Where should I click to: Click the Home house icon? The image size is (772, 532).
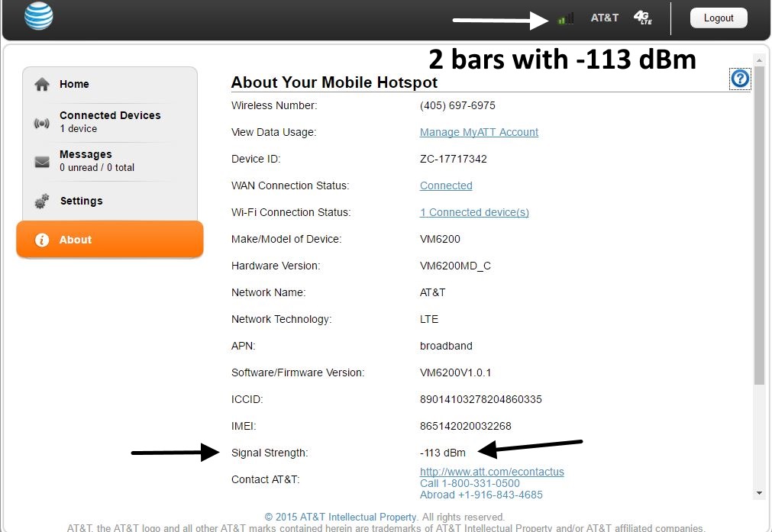pos(42,85)
